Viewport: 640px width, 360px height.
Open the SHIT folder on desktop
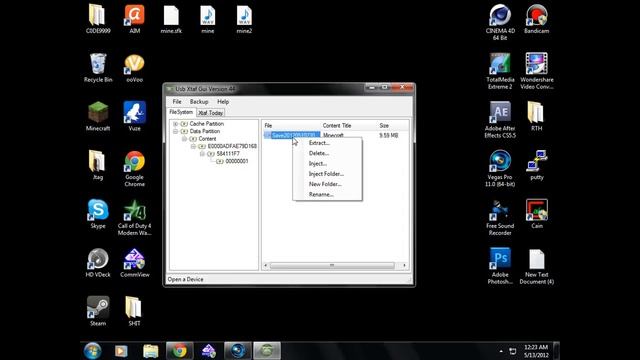click(134, 311)
